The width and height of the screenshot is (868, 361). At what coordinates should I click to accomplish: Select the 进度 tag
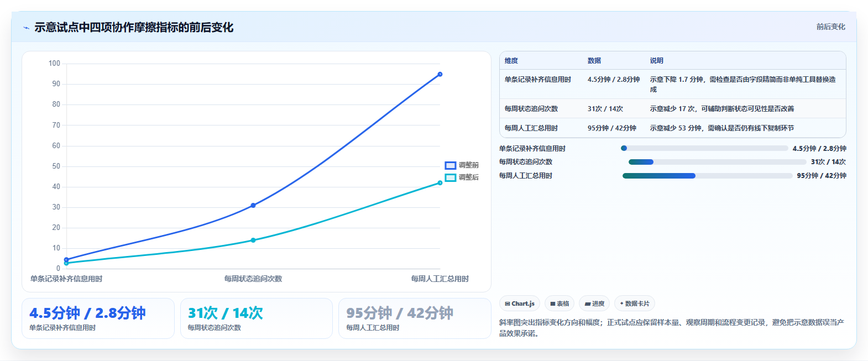coord(594,304)
